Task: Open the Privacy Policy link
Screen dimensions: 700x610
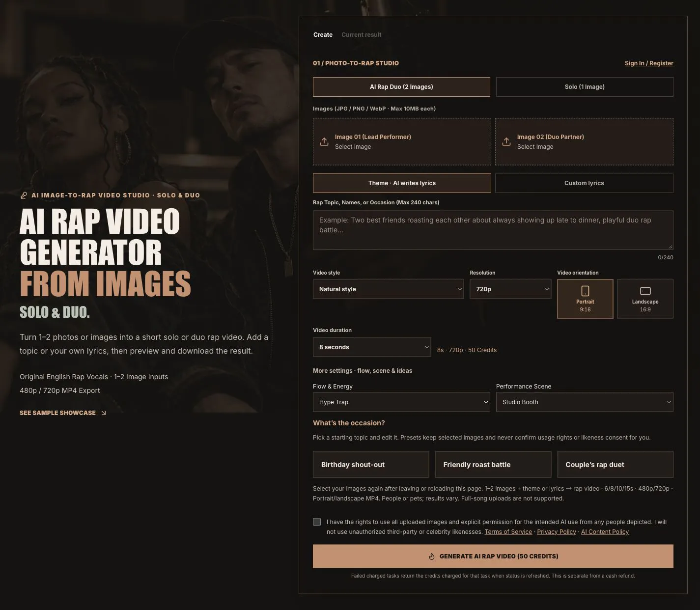Action: (x=557, y=532)
